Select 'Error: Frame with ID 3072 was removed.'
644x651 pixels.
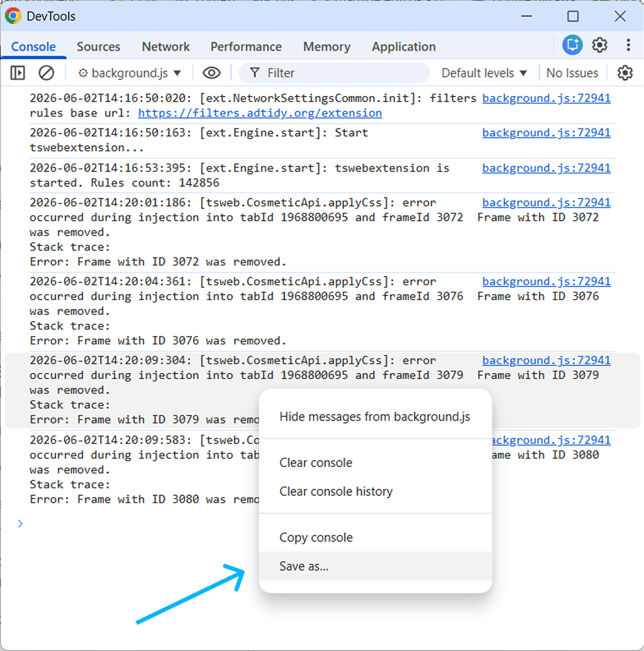click(x=158, y=261)
